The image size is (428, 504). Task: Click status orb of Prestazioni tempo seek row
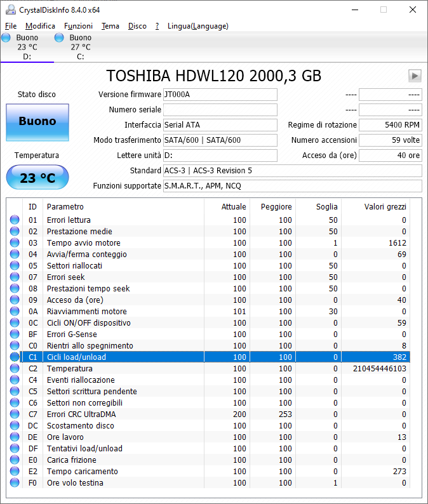pyautogui.click(x=15, y=288)
